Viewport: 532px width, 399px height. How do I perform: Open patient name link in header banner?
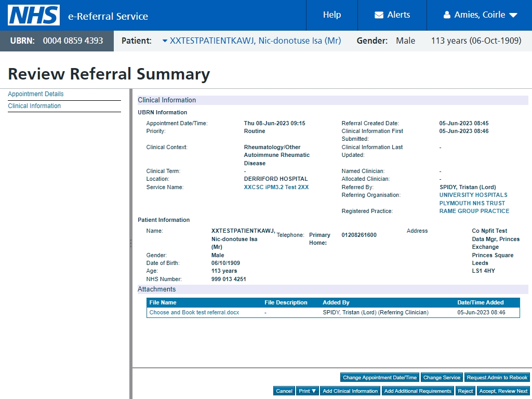pyautogui.click(x=255, y=41)
